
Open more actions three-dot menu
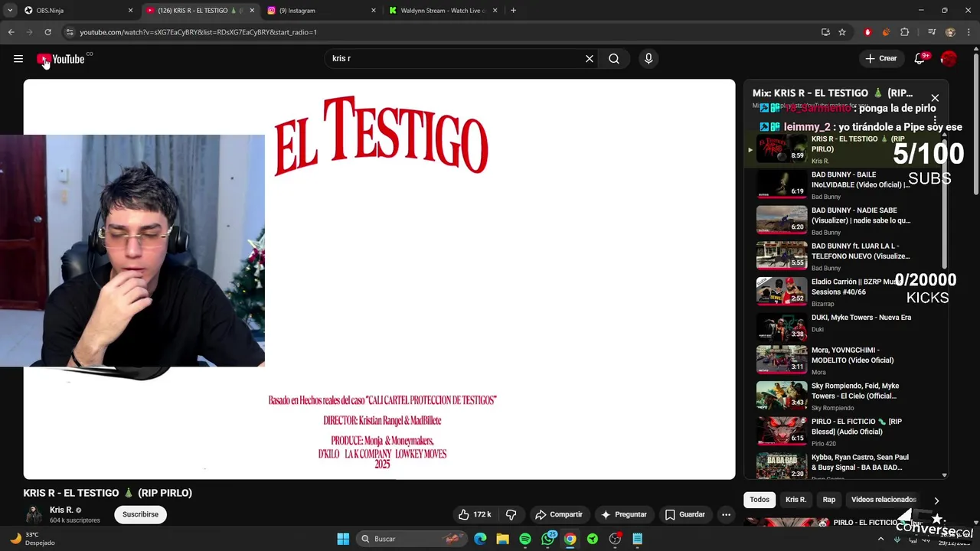click(x=726, y=514)
